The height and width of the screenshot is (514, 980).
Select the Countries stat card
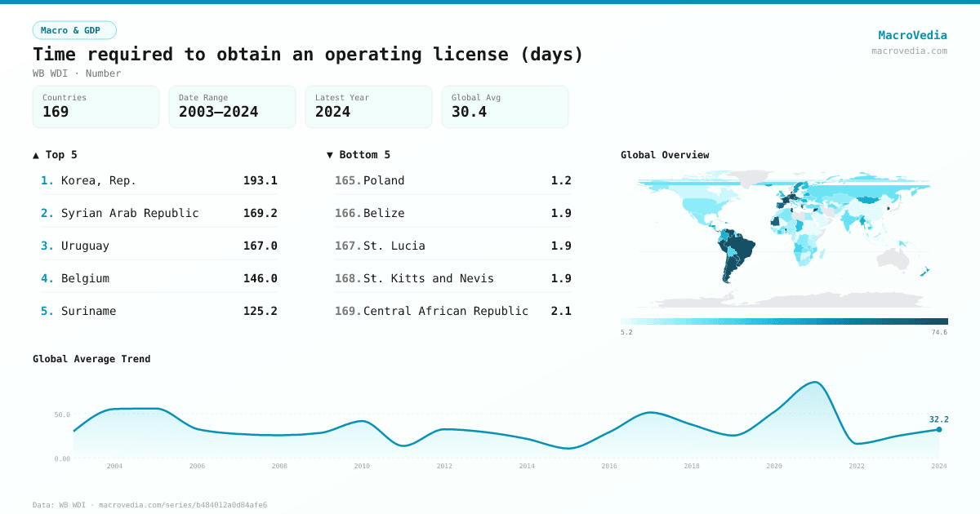pyautogui.click(x=96, y=106)
